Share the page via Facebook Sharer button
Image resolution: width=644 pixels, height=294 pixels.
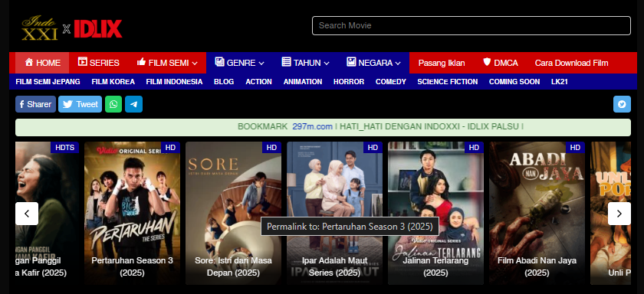[x=36, y=104]
